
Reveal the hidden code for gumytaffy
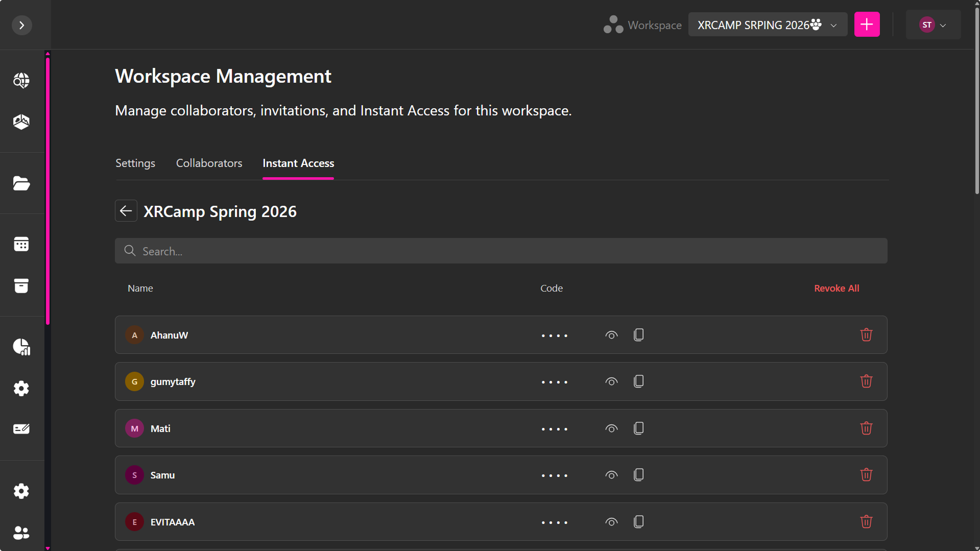(x=611, y=382)
